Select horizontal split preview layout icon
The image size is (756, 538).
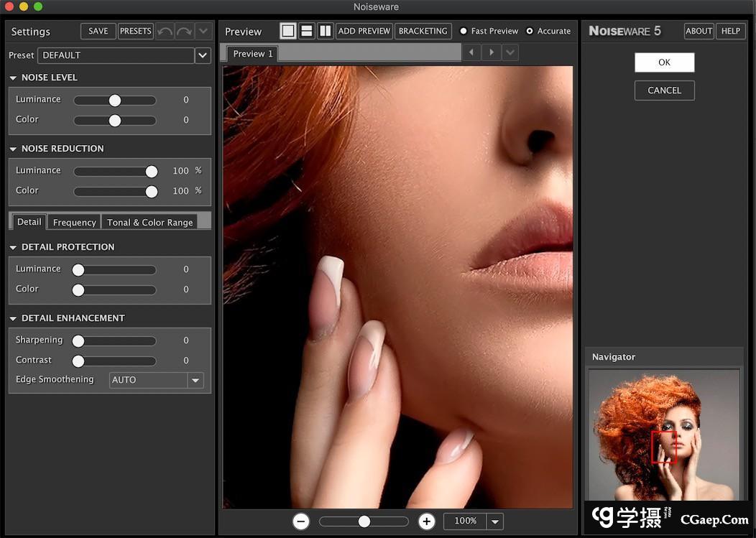[x=307, y=31]
